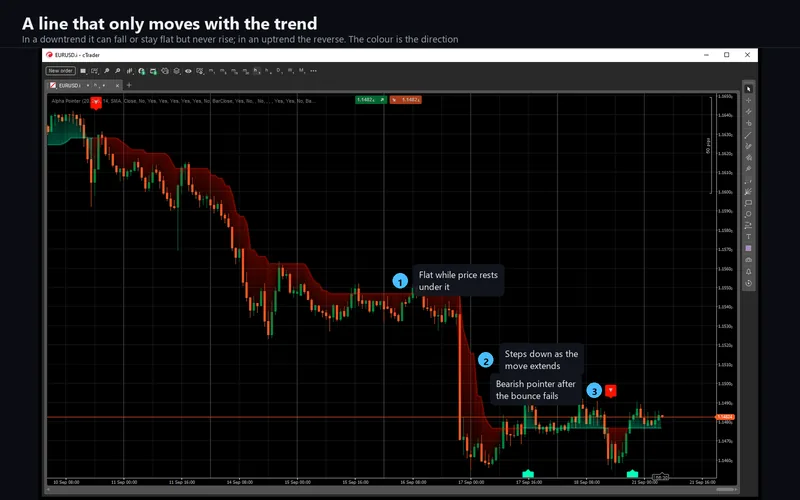Select the highlighted h1 timeframe button
This screenshot has height=500, width=800.
257,71
